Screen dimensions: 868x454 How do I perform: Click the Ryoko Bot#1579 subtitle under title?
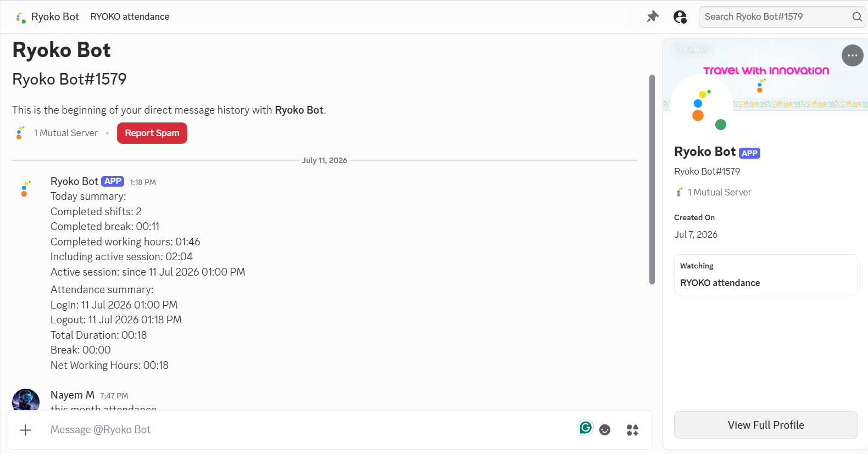coord(69,79)
